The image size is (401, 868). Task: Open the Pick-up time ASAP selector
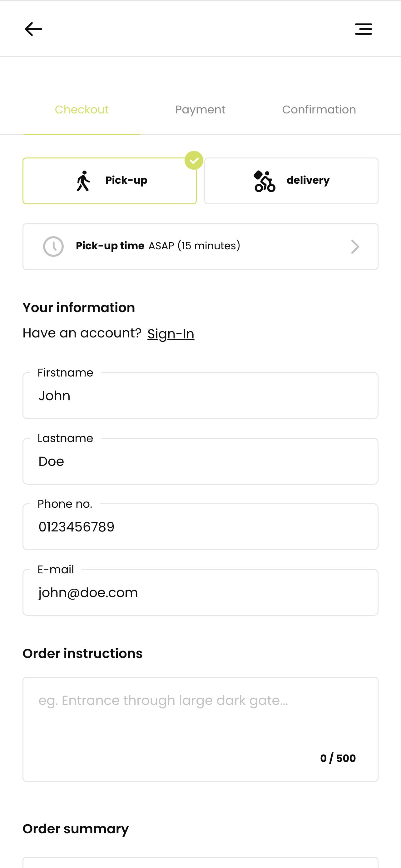200,246
